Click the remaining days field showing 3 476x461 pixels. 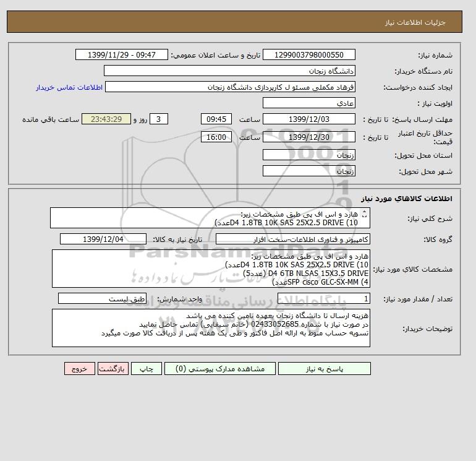pyautogui.click(x=158, y=119)
